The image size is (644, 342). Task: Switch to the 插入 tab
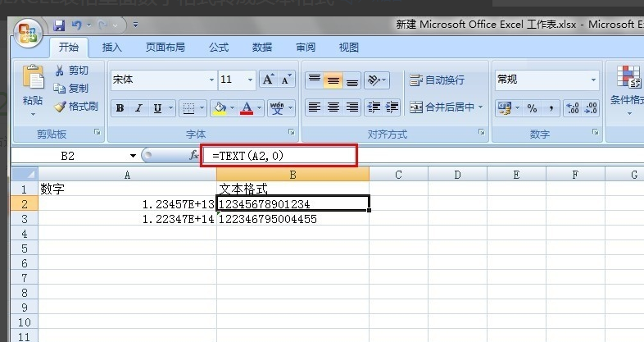pyautogui.click(x=111, y=48)
